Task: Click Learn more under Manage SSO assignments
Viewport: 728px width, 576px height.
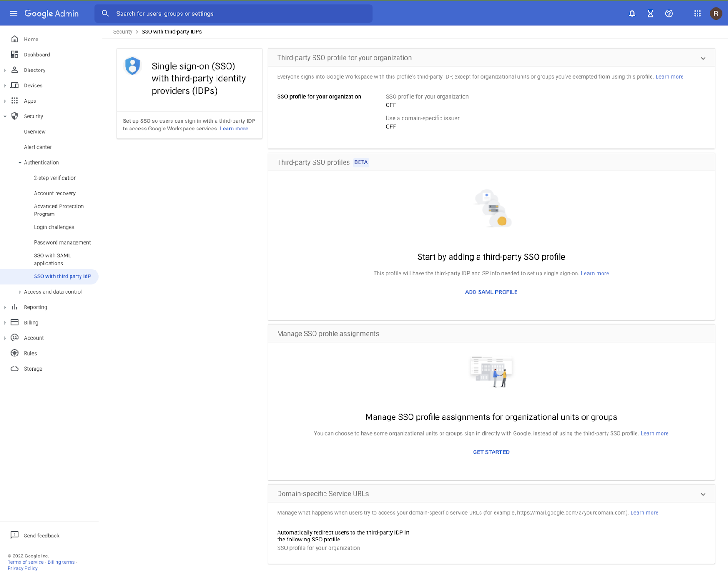Action: 654,433
